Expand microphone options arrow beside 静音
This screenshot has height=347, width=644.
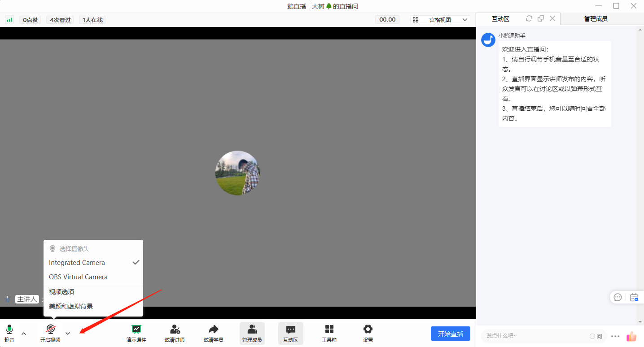point(24,333)
